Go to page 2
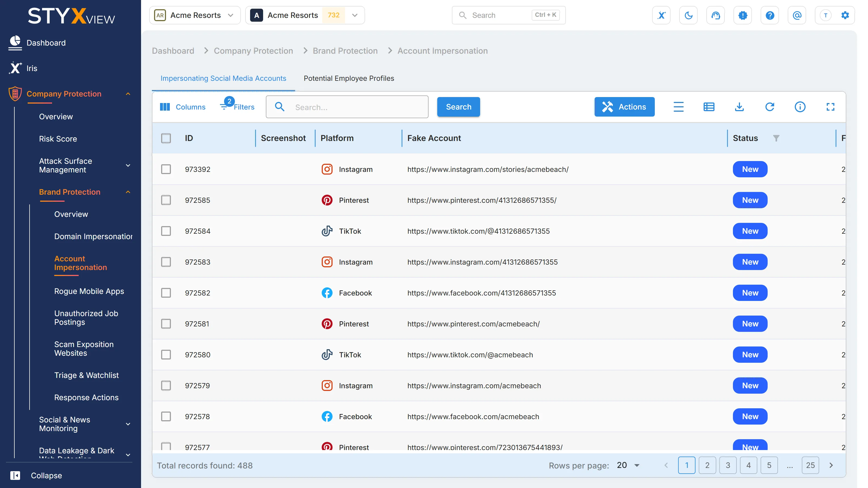Image resolution: width=868 pixels, height=488 pixels. pos(707,465)
